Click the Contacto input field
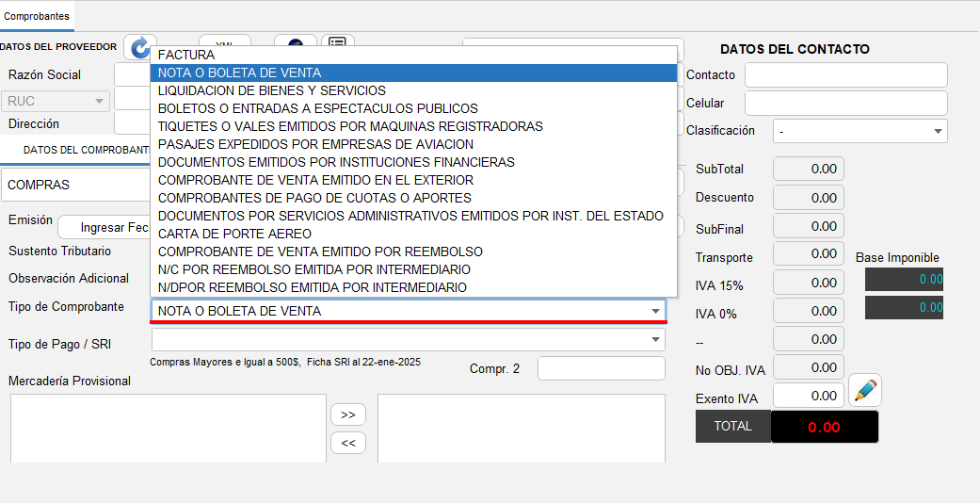The width and height of the screenshot is (980, 503). (x=845, y=75)
